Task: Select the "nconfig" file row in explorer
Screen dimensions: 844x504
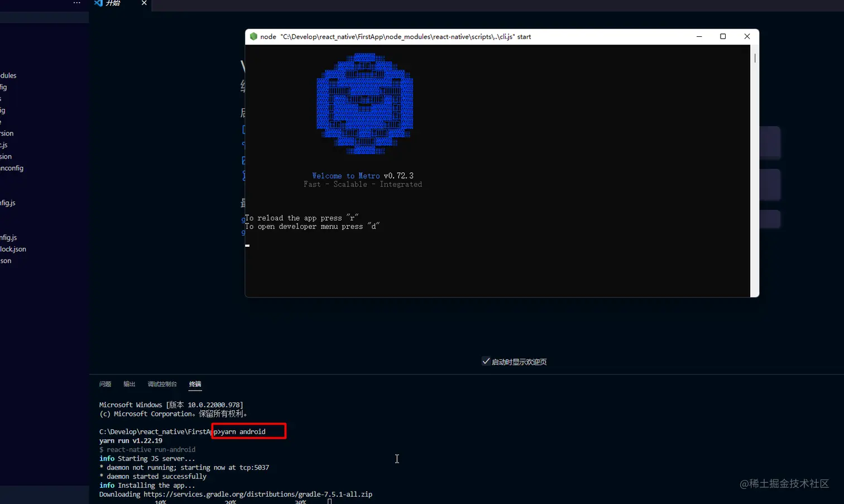Action: (12, 168)
